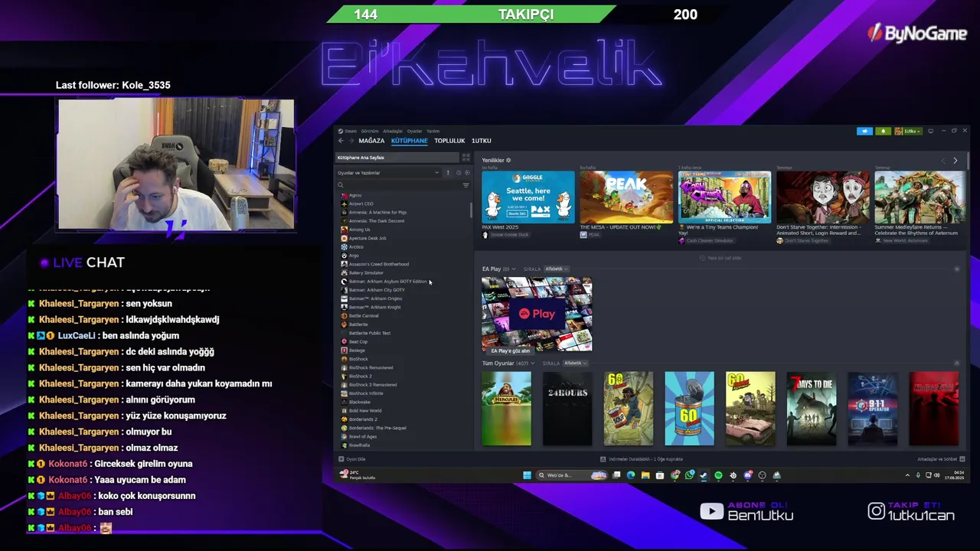Toggle sort direction arrow in library sidebar
This screenshot has height=551, width=980.
tap(449, 173)
